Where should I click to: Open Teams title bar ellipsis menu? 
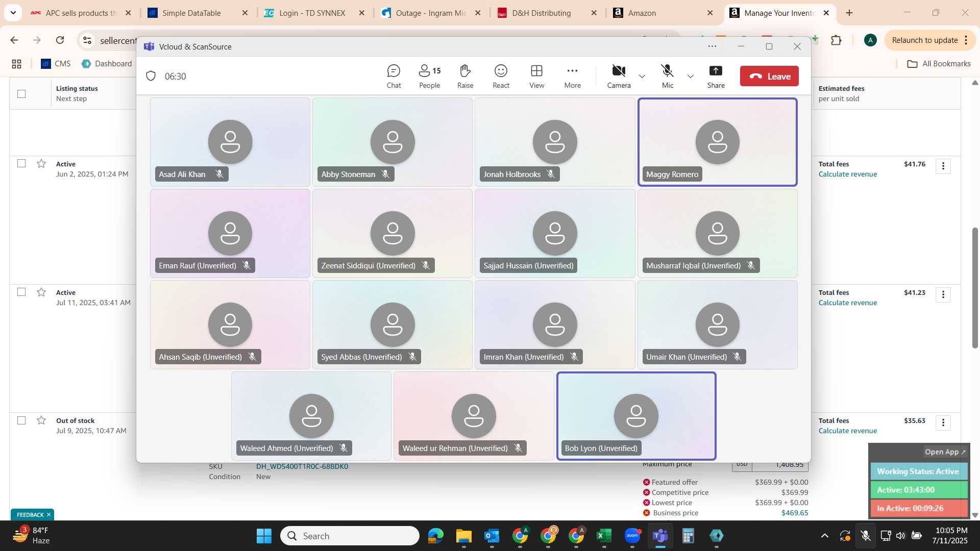click(712, 46)
